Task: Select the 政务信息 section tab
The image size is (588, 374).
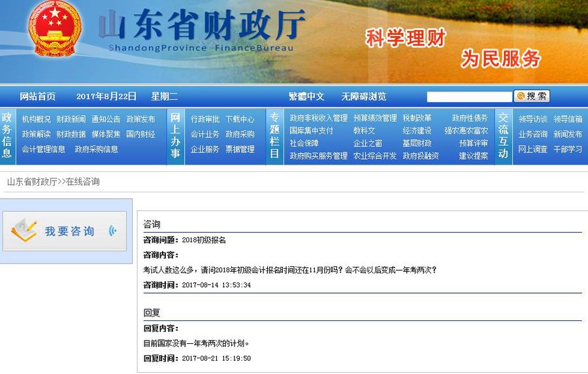Action: tap(7, 136)
